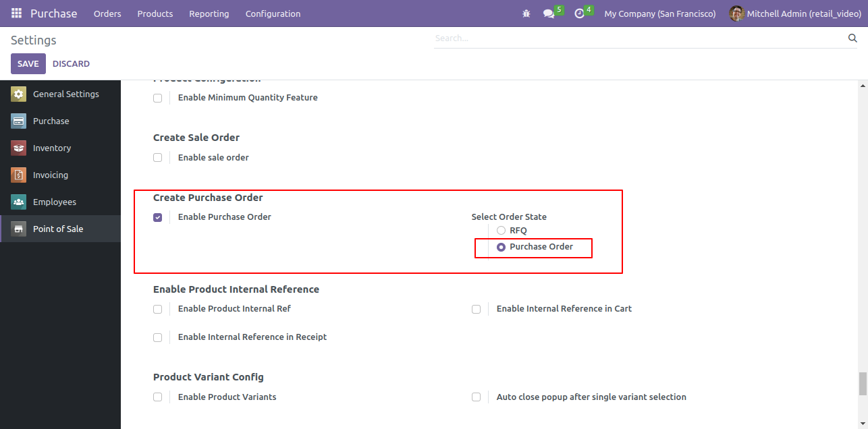Open the messages chat icon
The image size is (868, 429).
point(549,13)
